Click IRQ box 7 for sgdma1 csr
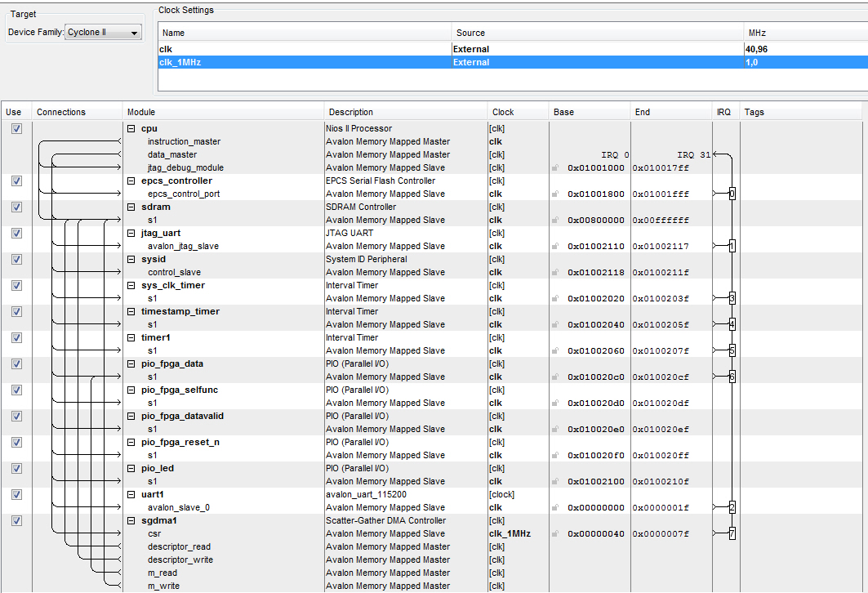This screenshot has height=593, width=868. point(732,534)
